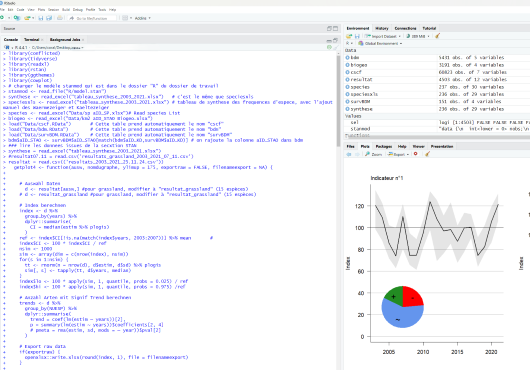530x370 pixels.
Task: Switch to the Terminal tab
Action: click(31, 40)
